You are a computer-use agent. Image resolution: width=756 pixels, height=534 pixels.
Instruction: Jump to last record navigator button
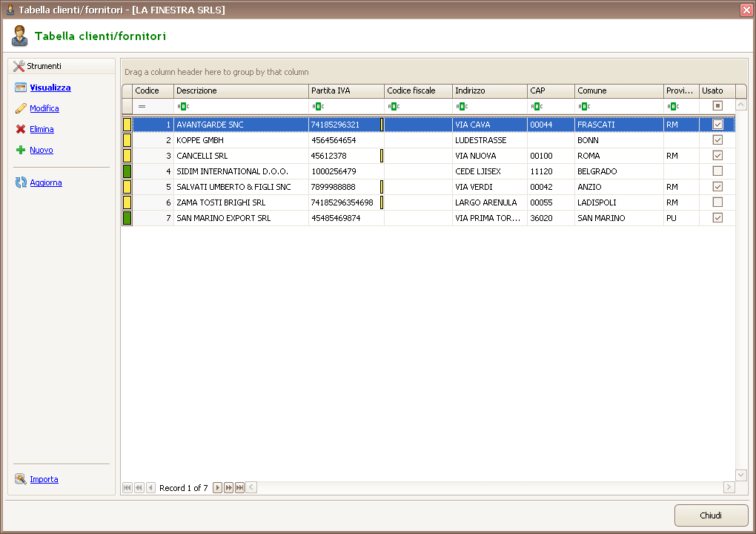point(239,487)
